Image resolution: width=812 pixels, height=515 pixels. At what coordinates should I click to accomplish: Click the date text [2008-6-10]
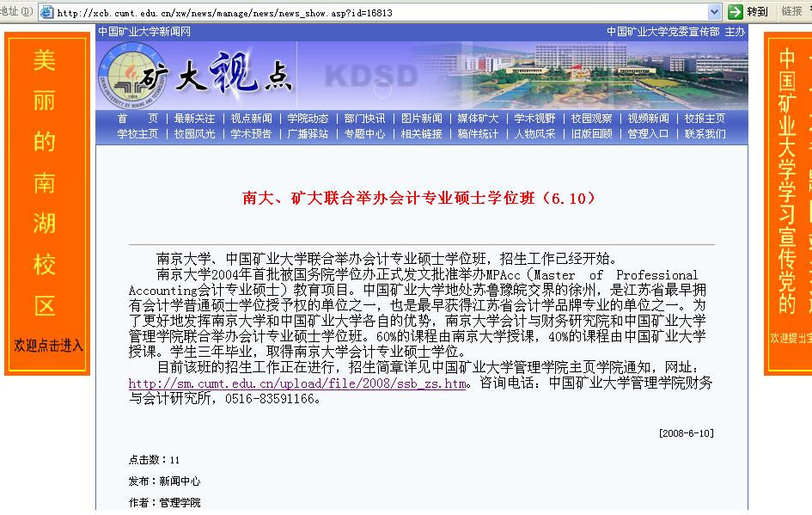pos(687,433)
